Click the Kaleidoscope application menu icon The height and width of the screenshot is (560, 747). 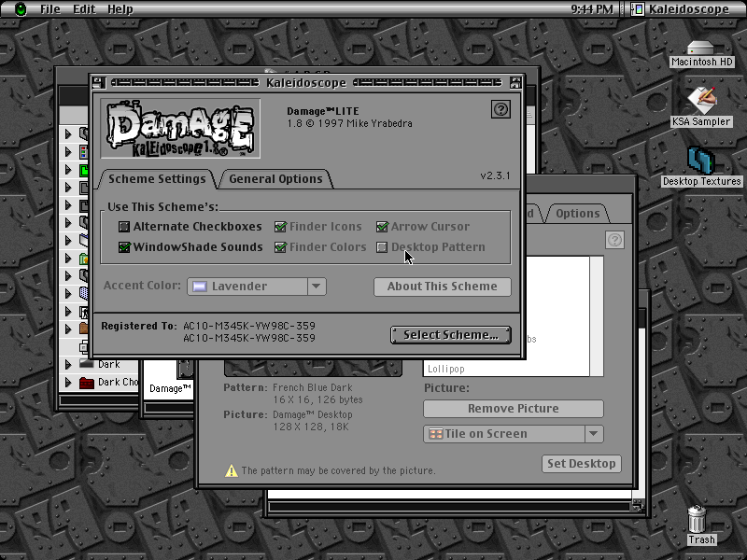(x=638, y=9)
